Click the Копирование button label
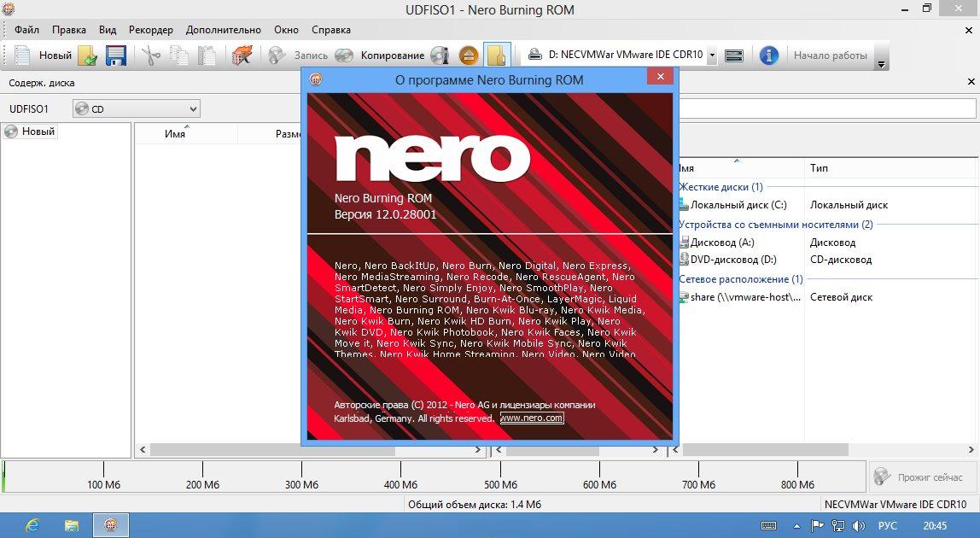This screenshot has width=980, height=538. [393, 55]
